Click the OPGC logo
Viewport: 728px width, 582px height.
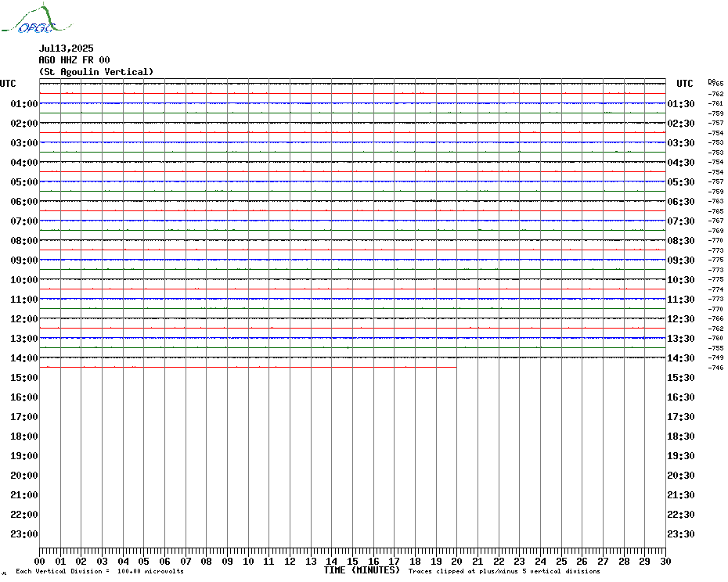[37, 18]
